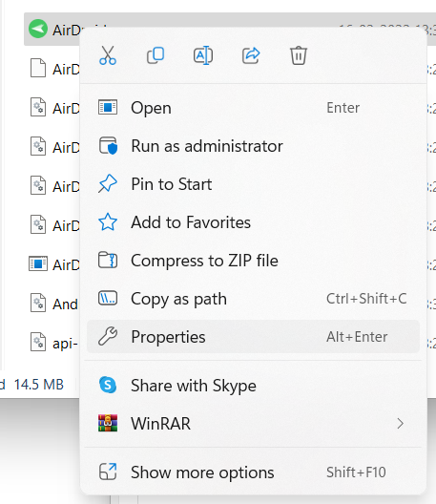436x504 pixels.
Task: Click the Share arrow icon
Action: pyautogui.click(x=251, y=55)
